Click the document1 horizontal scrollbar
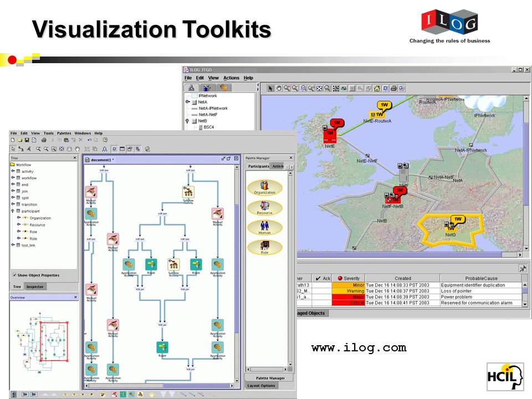 [x=160, y=386]
